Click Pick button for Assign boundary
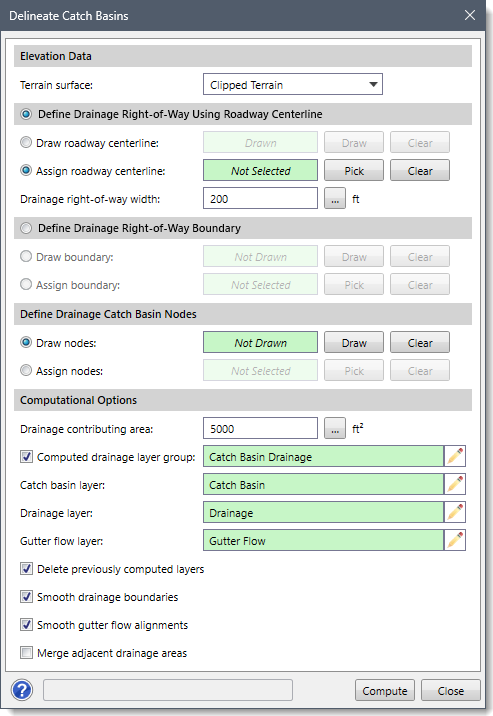This screenshot has width=493, height=716. pyautogui.click(x=354, y=284)
